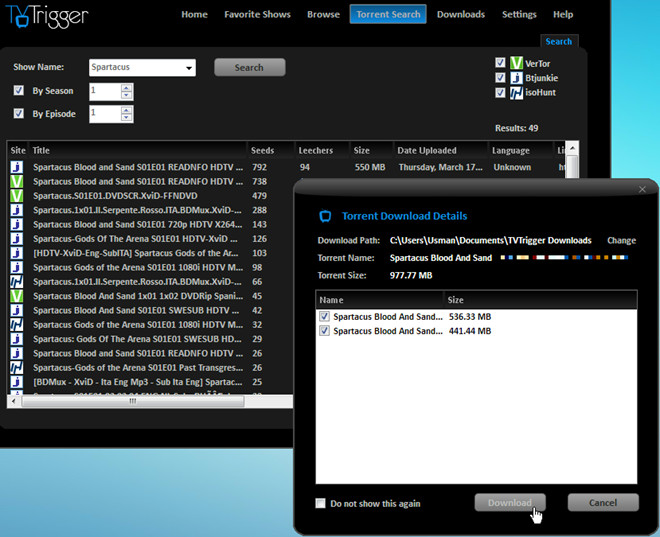Click Btjunkie icon beside the [BDMux - XviD result
Image resolution: width=660 pixels, height=537 pixels.
coord(16,382)
